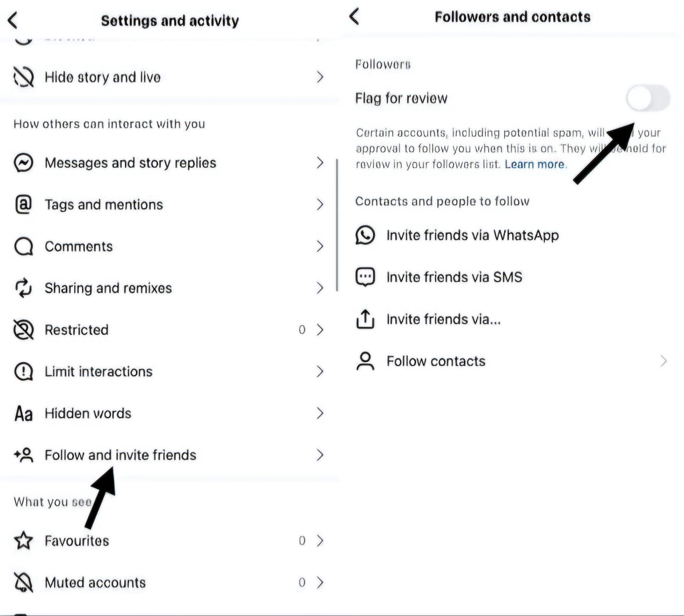Click the Learn more link
This screenshot has height=616, width=684.
[535, 164]
